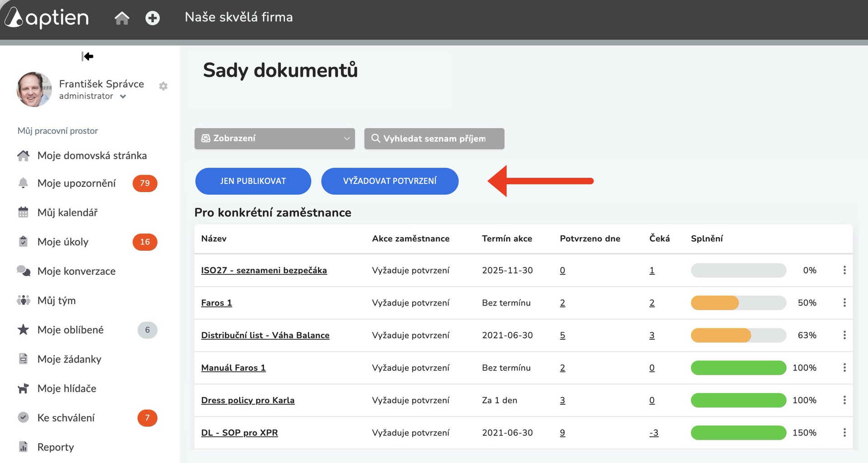Click confirmed count 5 in Distribuční list row
This screenshot has height=463, width=868.
(563, 335)
